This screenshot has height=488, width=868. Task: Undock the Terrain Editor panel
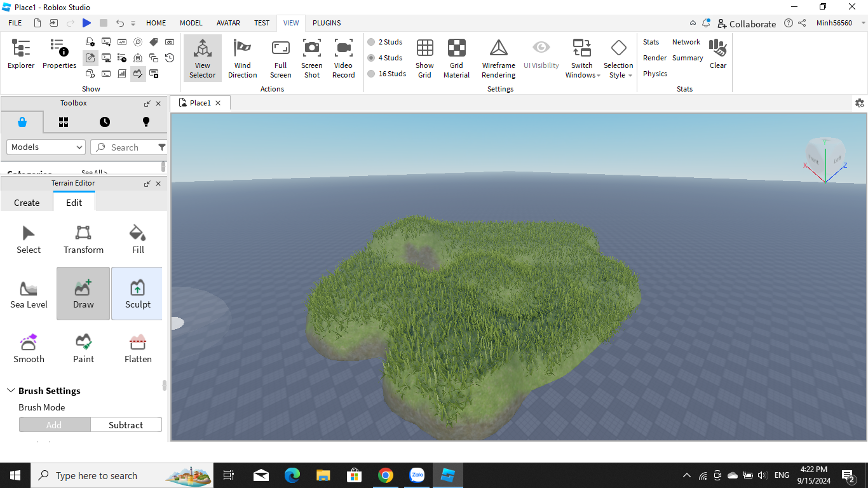pyautogui.click(x=147, y=184)
